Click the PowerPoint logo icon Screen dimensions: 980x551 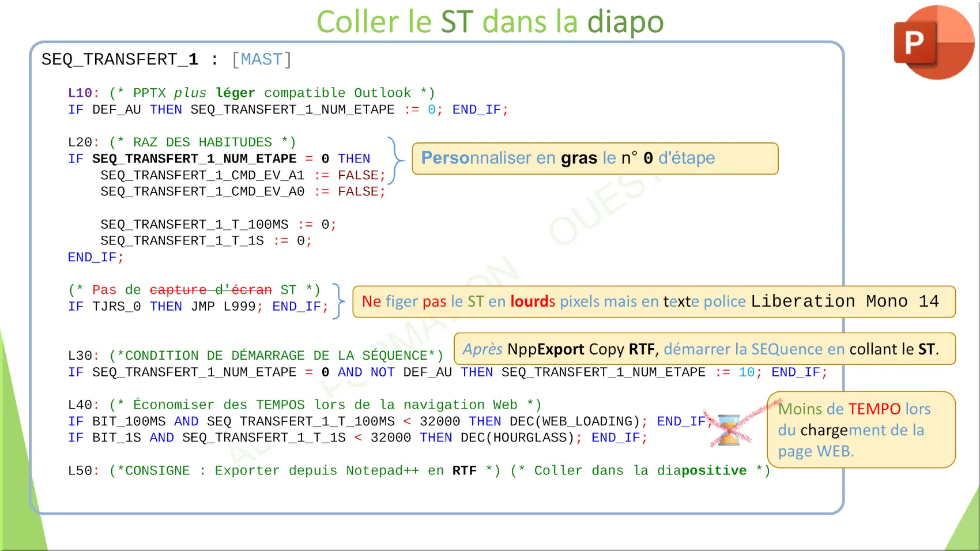[934, 42]
